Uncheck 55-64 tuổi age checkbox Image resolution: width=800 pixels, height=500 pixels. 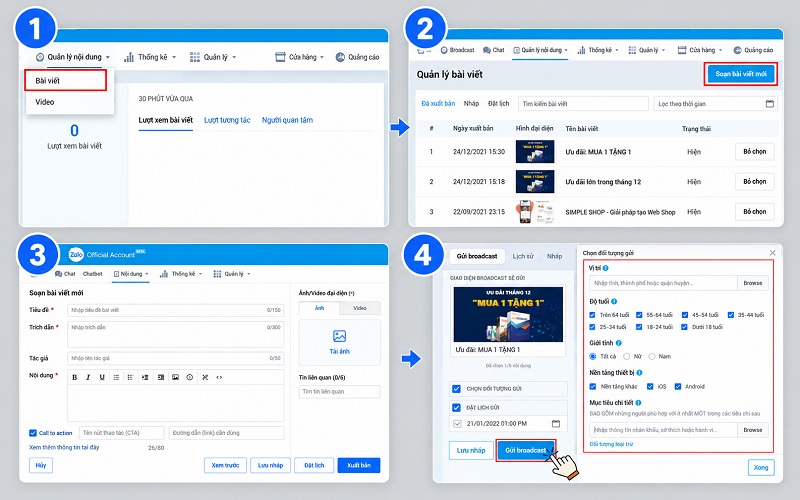639,315
